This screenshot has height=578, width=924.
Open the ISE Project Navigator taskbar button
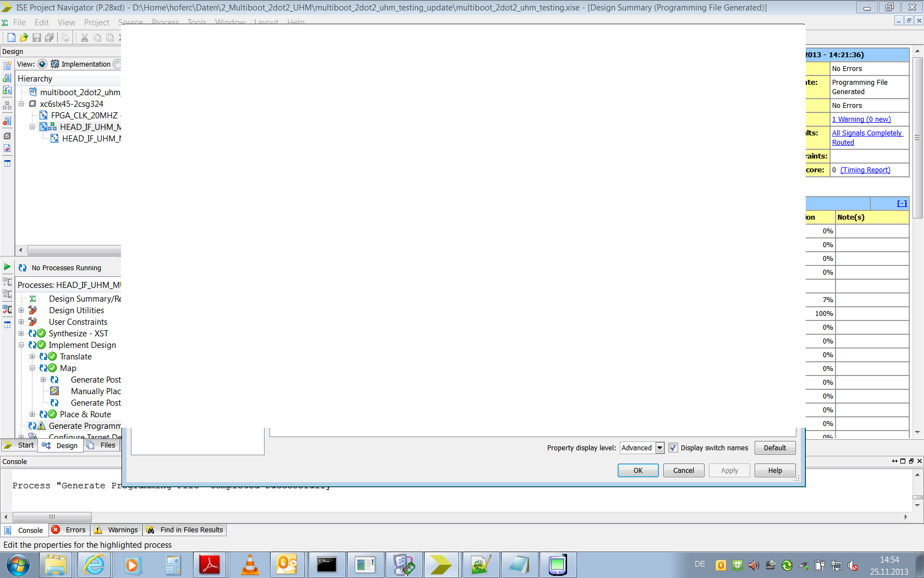[x=441, y=565]
